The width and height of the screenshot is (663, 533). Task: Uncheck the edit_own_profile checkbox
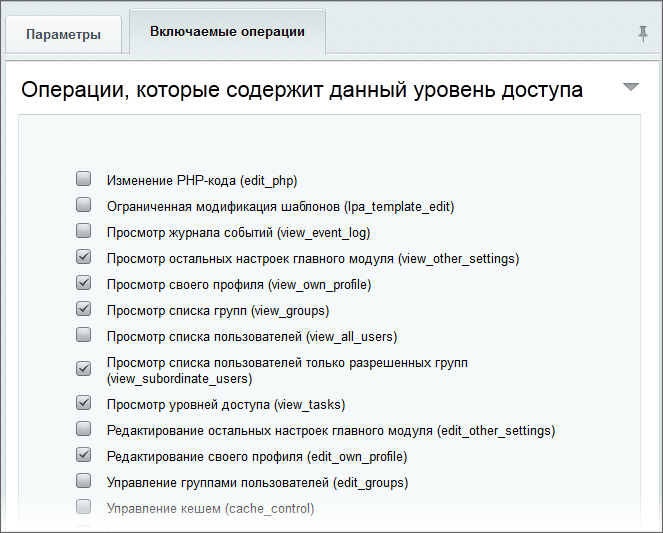click(x=84, y=456)
